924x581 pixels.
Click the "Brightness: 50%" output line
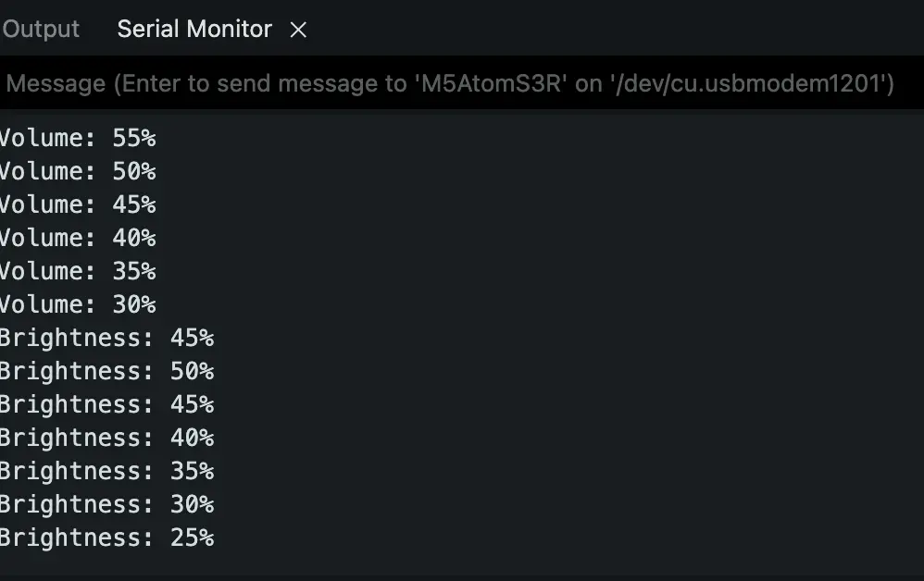coord(106,371)
